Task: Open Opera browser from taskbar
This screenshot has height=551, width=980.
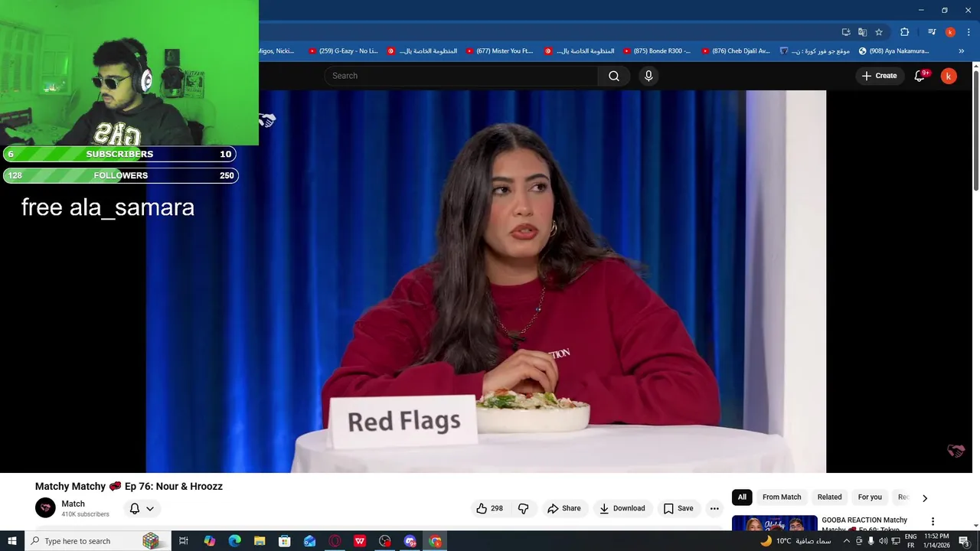Action: click(335, 541)
